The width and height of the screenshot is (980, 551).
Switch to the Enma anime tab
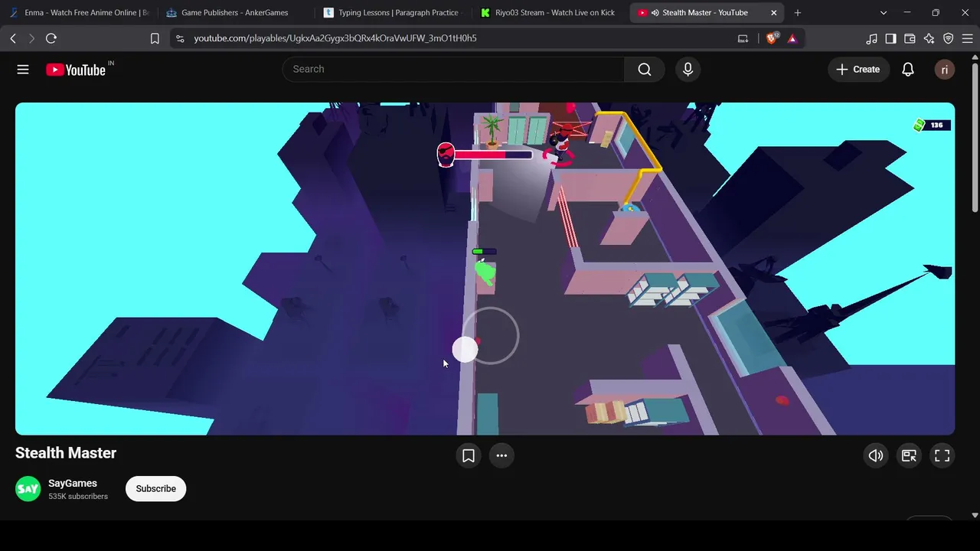pos(79,13)
